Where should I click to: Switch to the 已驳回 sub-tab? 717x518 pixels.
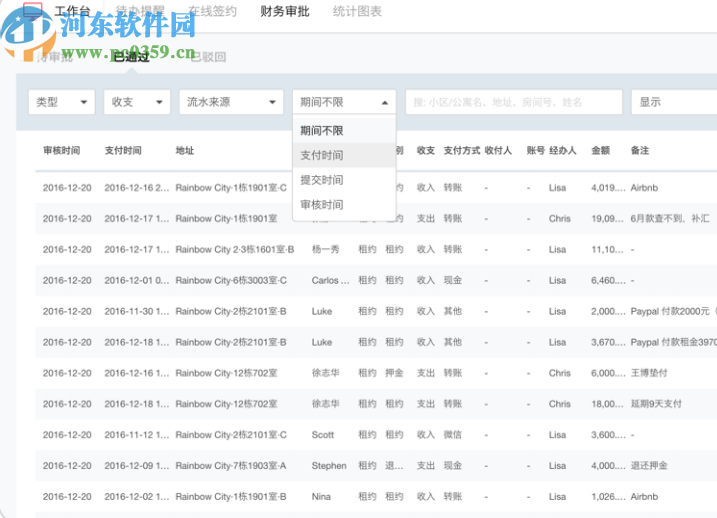207,57
